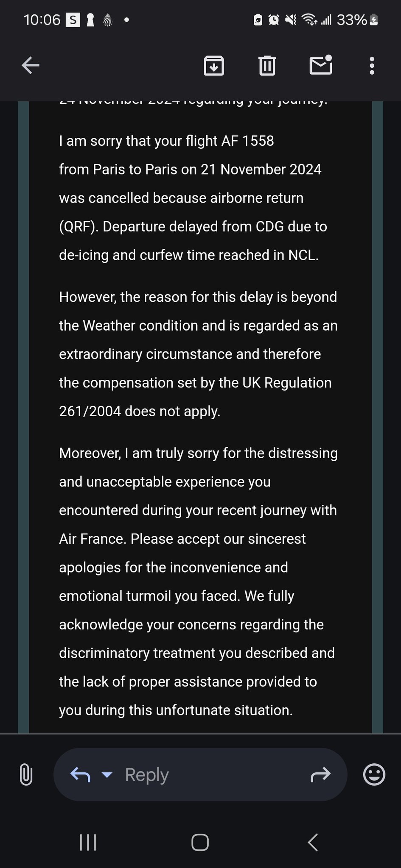Mark the email as unread

tap(321, 65)
